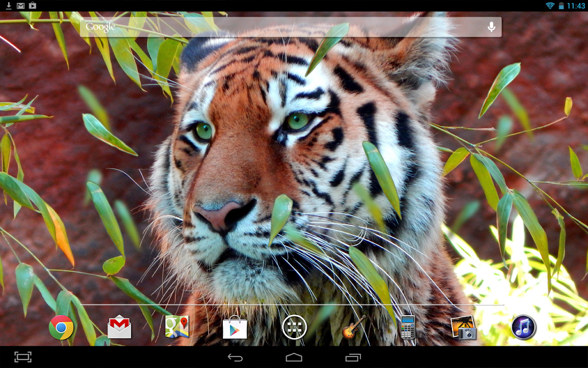588x368 pixels.
Task: Tap the screenshot capture button
Action: (x=23, y=356)
